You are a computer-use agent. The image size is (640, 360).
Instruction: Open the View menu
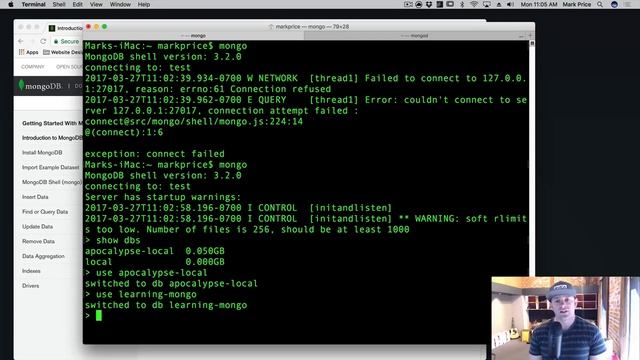96,4
